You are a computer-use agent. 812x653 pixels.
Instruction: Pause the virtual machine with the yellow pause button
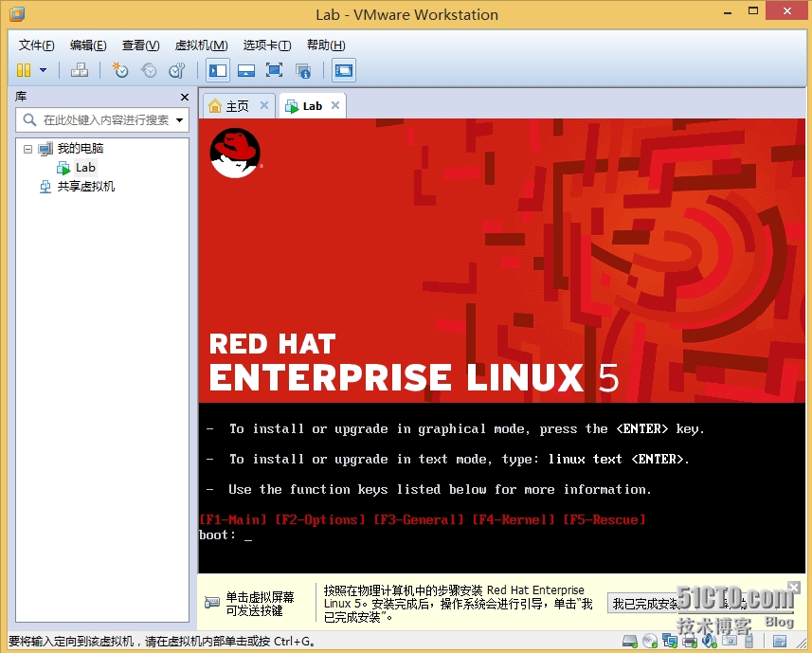tap(24, 70)
